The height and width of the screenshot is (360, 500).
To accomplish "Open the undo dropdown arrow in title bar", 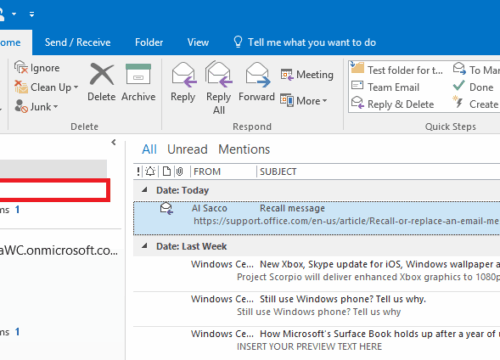I will [x=14, y=14].
